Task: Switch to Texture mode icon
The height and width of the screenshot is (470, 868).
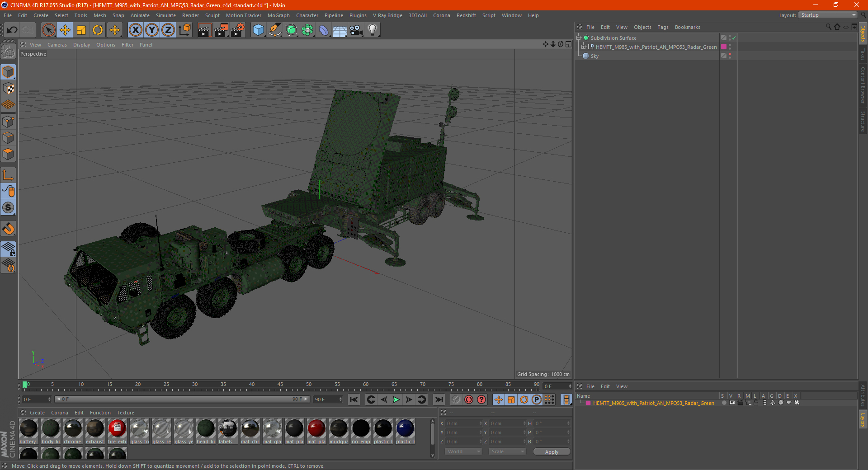Action: click(9, 88)
